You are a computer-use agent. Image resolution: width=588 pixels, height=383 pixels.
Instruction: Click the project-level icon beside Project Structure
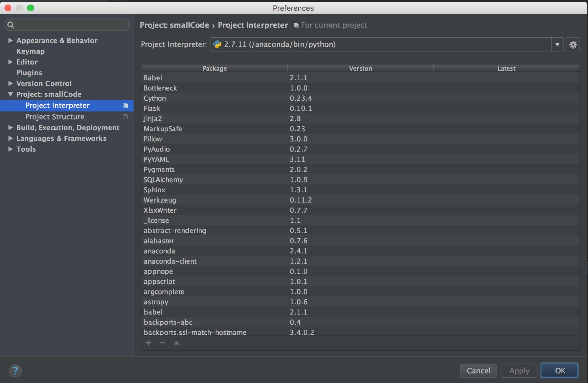click(x=125, y=117)
